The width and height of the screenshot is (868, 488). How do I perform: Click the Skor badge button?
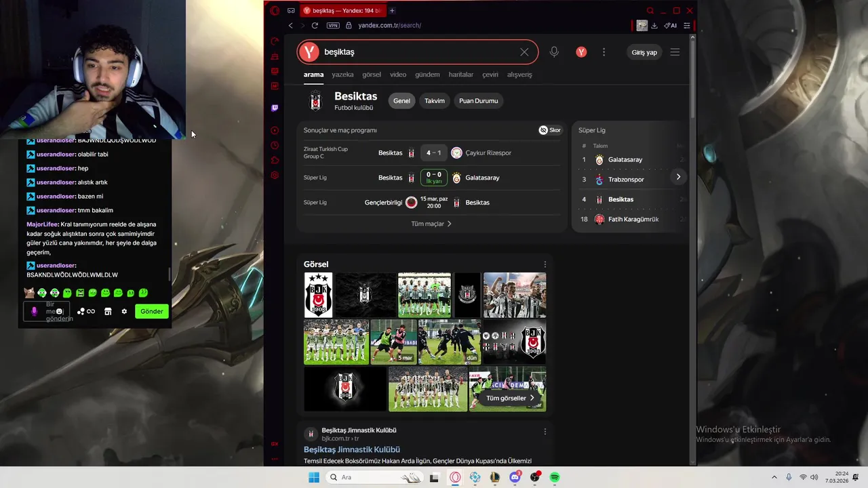click(550, 130)
